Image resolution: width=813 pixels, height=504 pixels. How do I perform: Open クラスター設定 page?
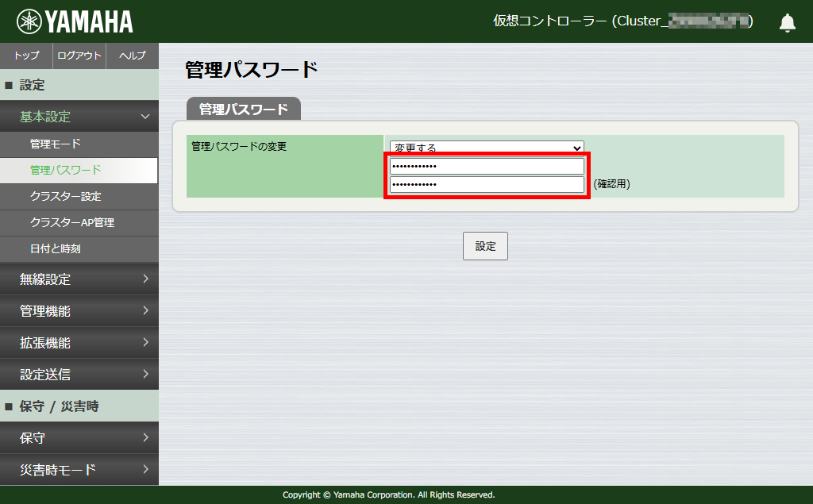coord(79,197)
